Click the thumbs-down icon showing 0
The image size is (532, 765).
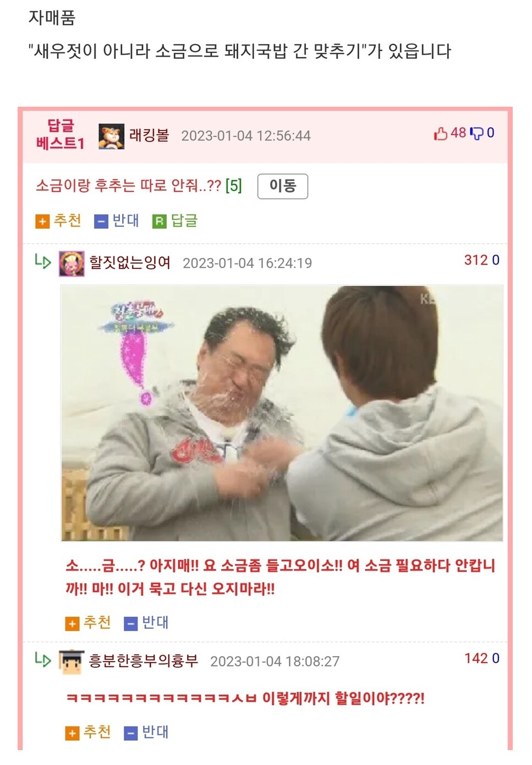(x=476, y=133)
